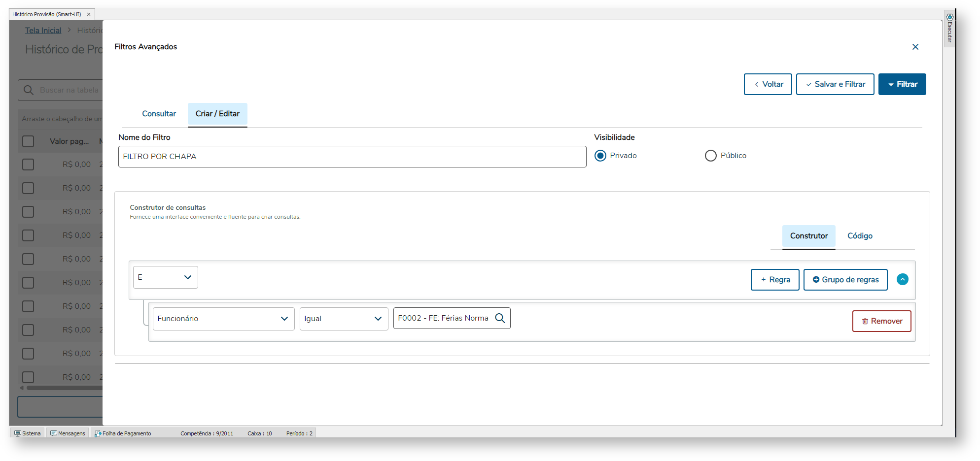Click the Folha de Pagamento status bar icon
The height and width of the screenshot is (461, 980).
[98, 433]
